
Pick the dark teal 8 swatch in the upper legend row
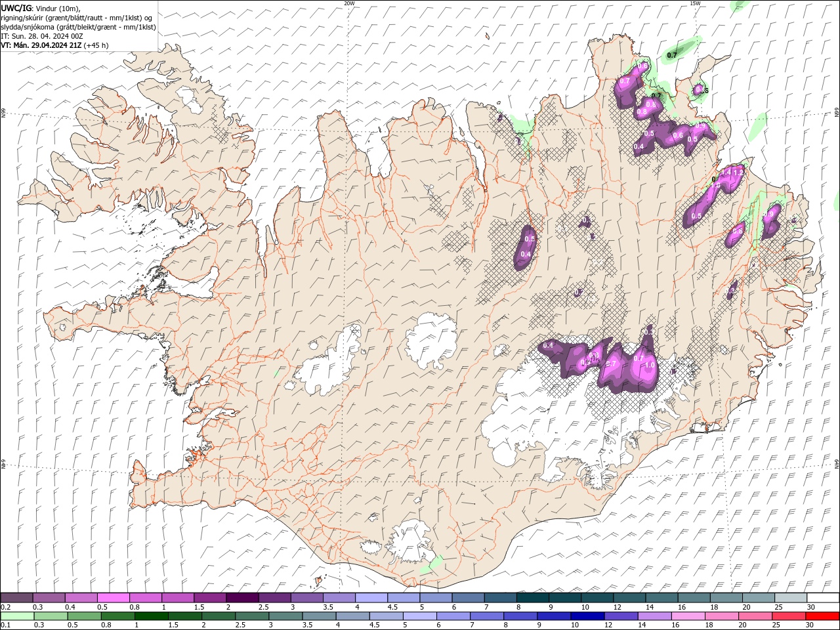532,598
